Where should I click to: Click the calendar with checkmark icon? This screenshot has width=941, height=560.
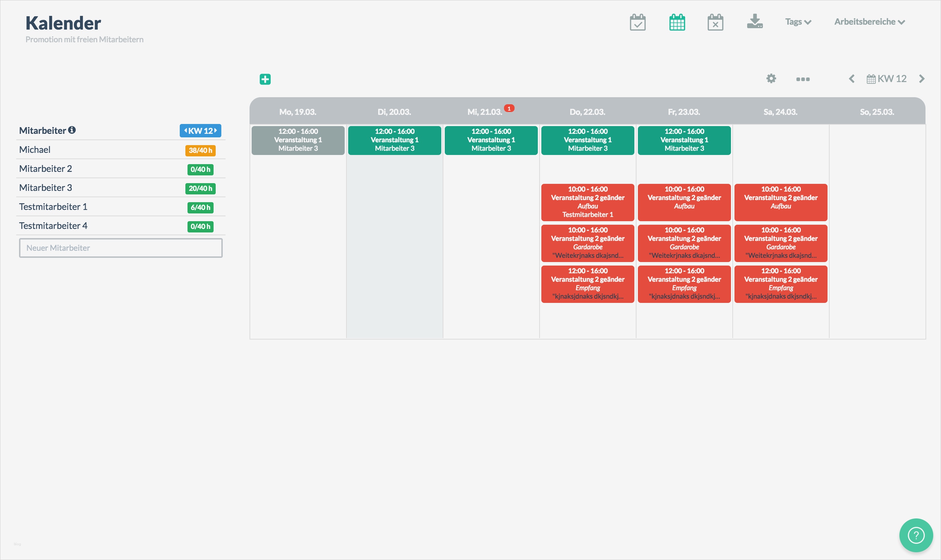click(x=638, y=22)
